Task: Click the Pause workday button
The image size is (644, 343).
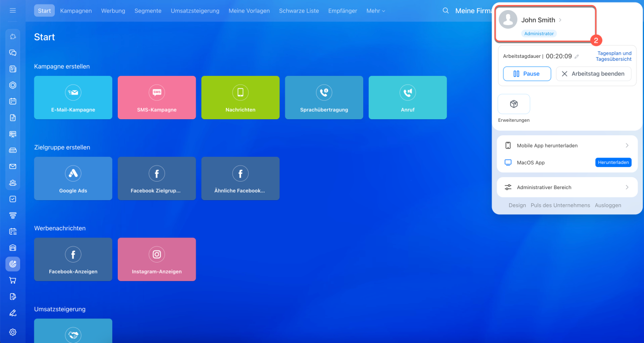Action: [x=527, y=73]
